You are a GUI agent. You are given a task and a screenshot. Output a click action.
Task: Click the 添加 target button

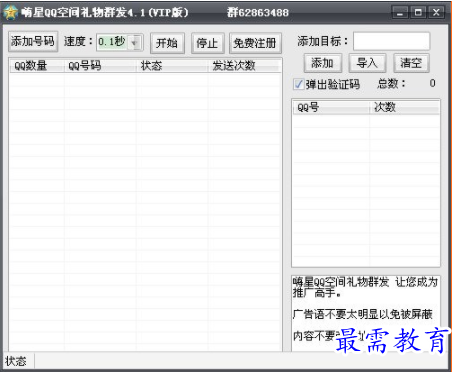pyautogui.click(x=323, y=63)
